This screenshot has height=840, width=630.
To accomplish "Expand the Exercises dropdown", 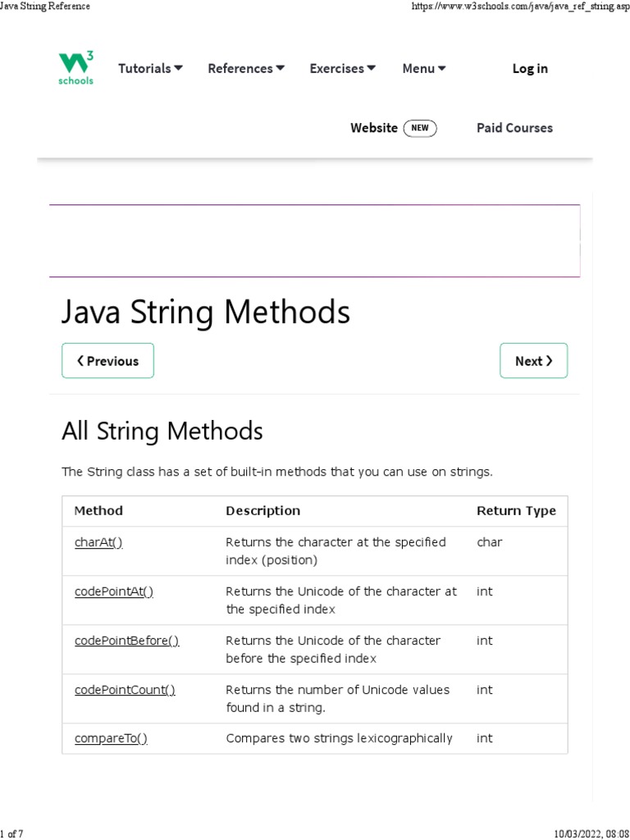I will coord(342,69).
